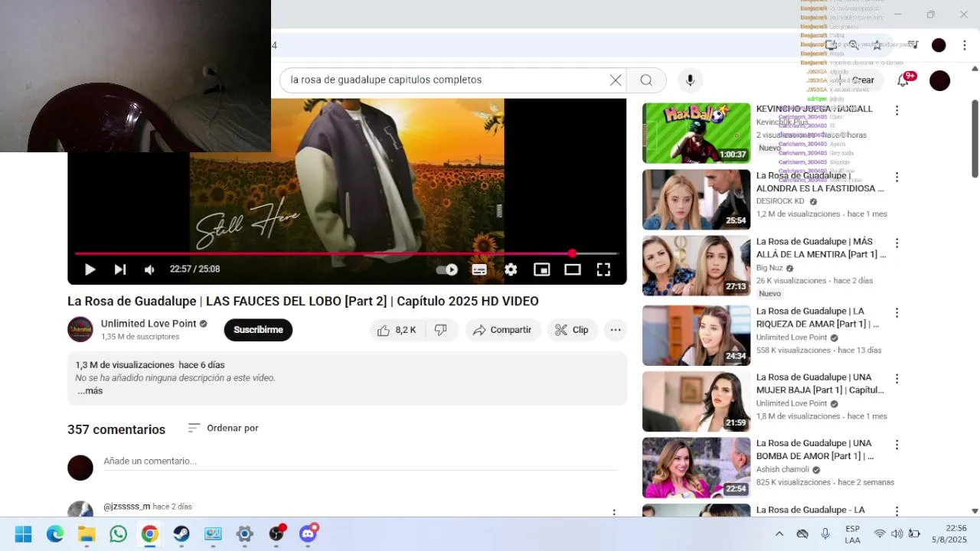This screenshot has width=980, height=551.
Task: Switch to miniplayer mode
Action: point(541,269)
